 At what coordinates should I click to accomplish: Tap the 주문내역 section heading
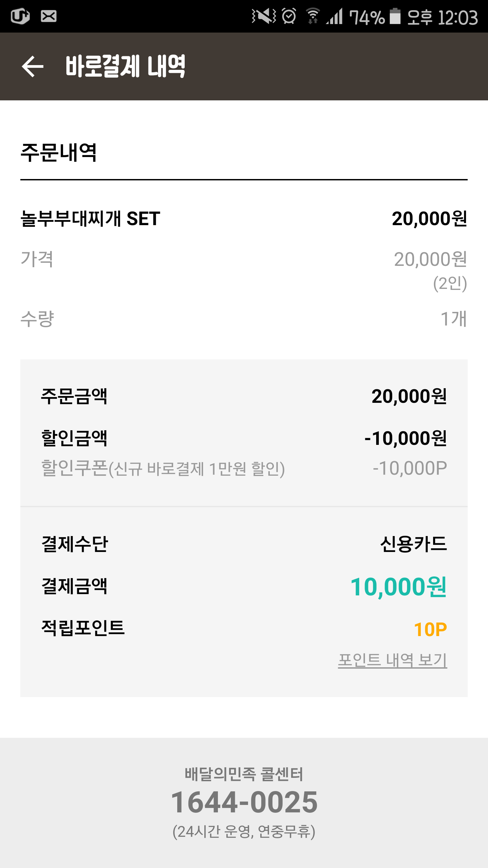(59, 153)
